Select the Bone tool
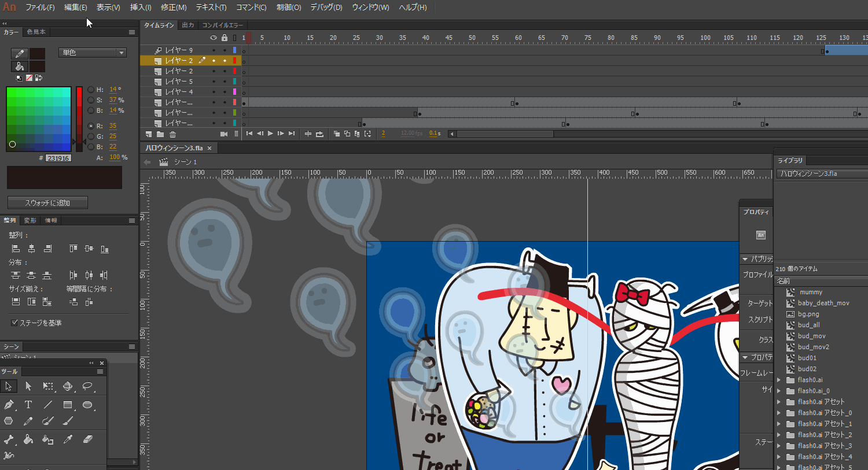This screenshot has height=470, width=868. point(9,439)
